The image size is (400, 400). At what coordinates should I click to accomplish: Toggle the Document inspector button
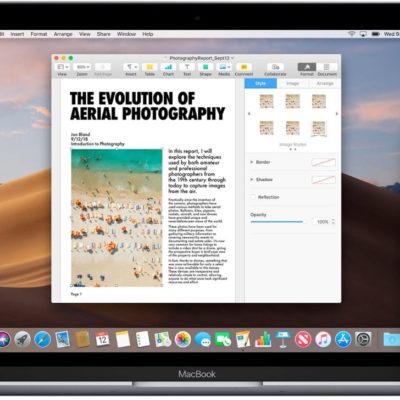327,67
